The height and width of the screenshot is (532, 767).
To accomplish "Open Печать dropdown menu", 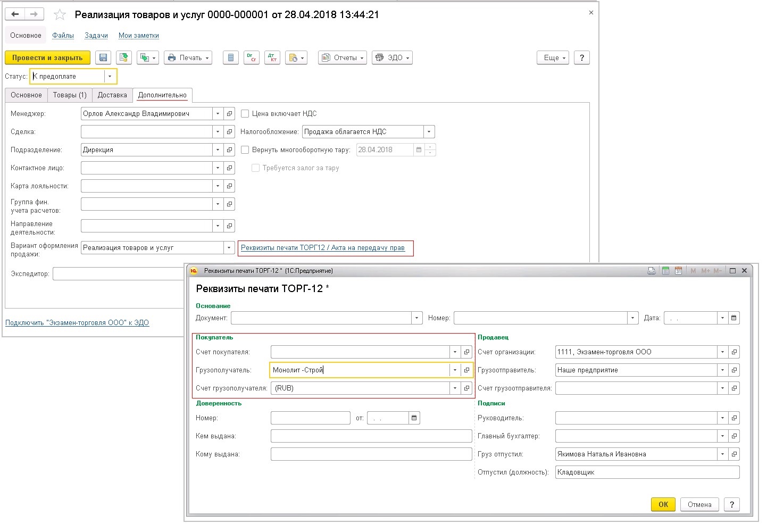I will [188, 57].
